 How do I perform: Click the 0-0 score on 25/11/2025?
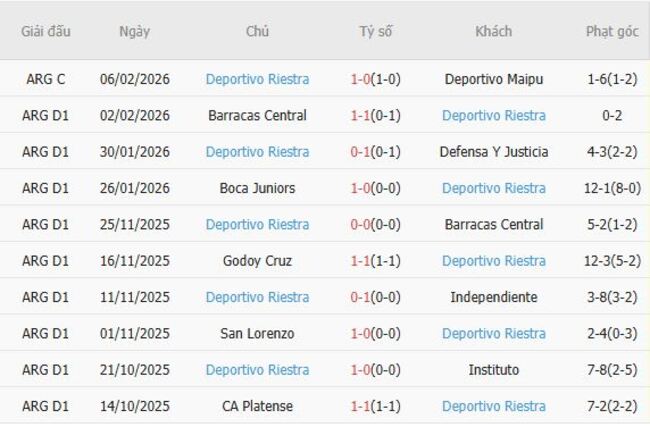point(362,224)
